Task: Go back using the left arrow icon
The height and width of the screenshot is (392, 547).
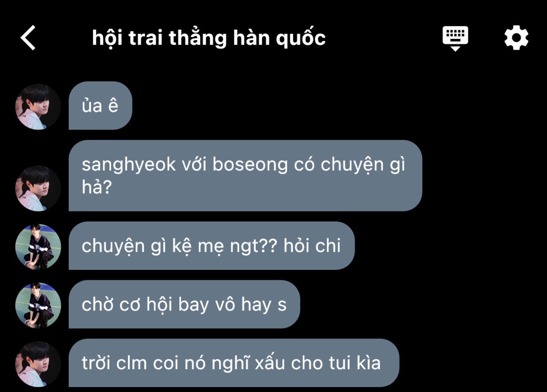Action: pos(28,38)
